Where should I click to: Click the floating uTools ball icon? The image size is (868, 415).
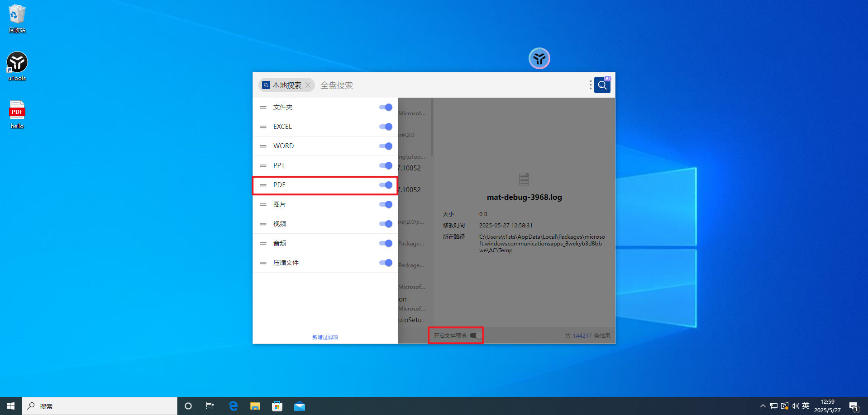539,58
